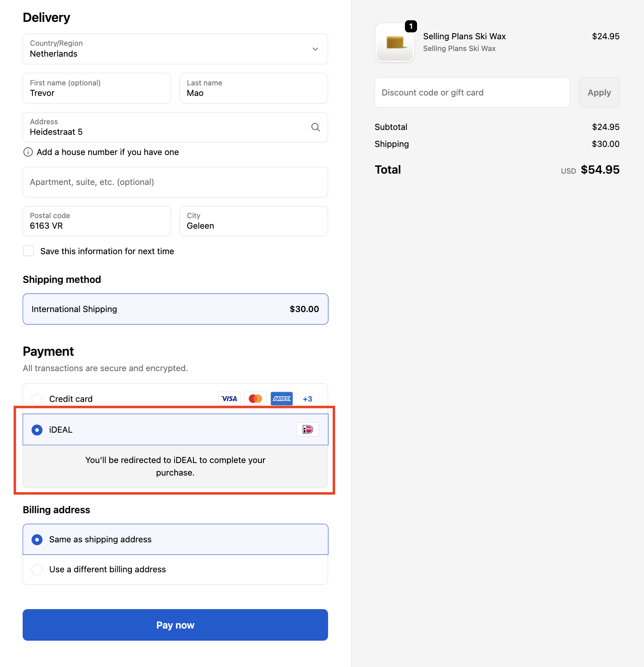Screen dimensions: 644x667
Task: Click the +3 more cards badge
Action: pyautogui.click(x=307, y=399)
